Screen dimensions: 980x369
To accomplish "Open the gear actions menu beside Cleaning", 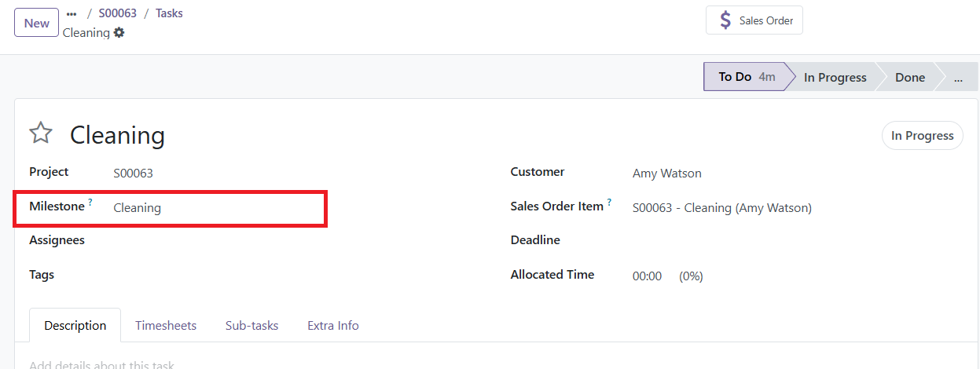I will tap(119, 33).
